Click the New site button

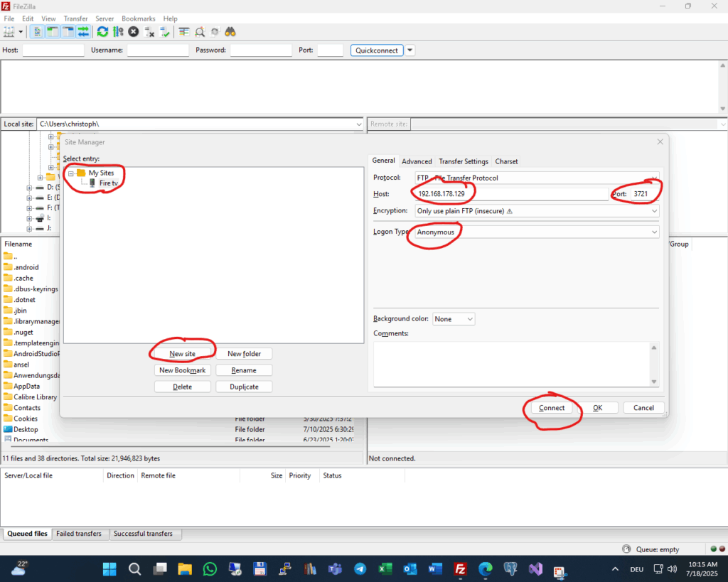[x=183, y=354]
